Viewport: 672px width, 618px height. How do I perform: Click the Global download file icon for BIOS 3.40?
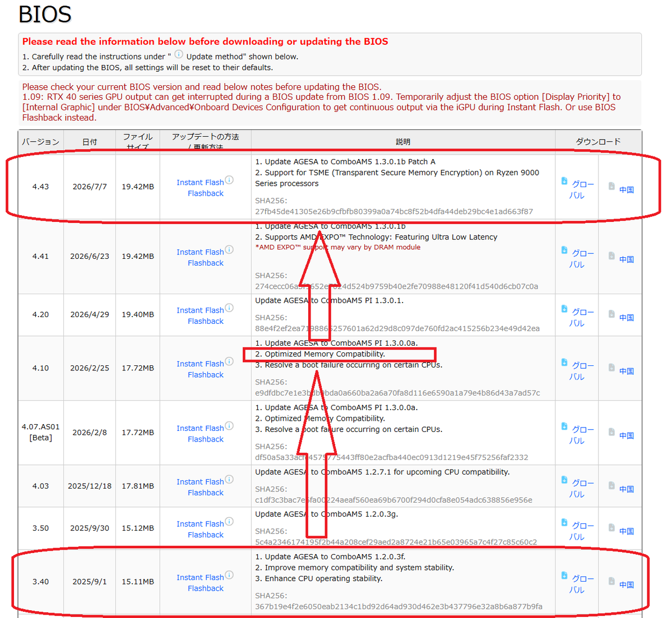[x=564, y=575]
